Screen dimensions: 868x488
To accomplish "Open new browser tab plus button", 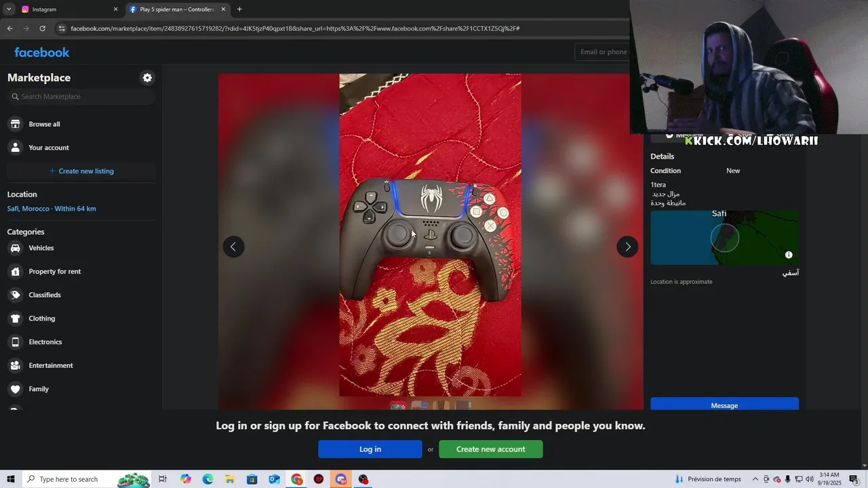I will 239,9.
